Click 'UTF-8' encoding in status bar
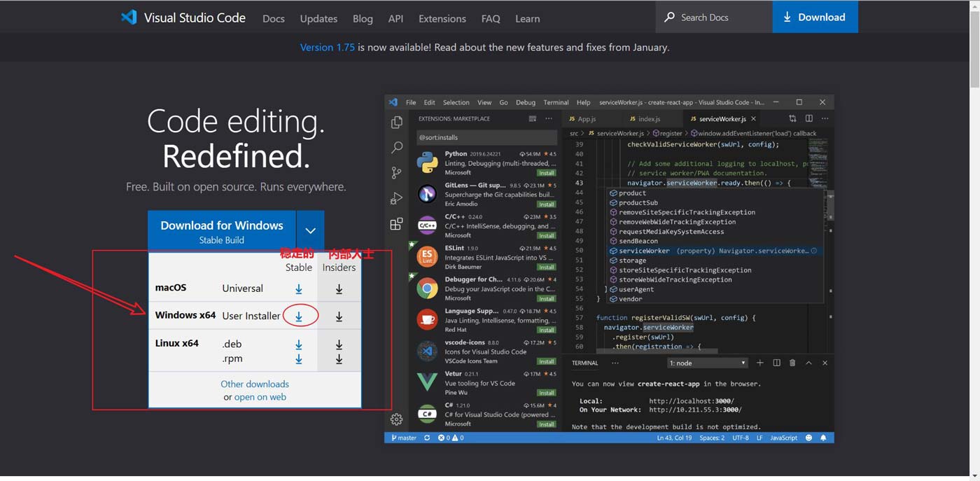Viewport: 980px width, 481px height. coord(740,438)
